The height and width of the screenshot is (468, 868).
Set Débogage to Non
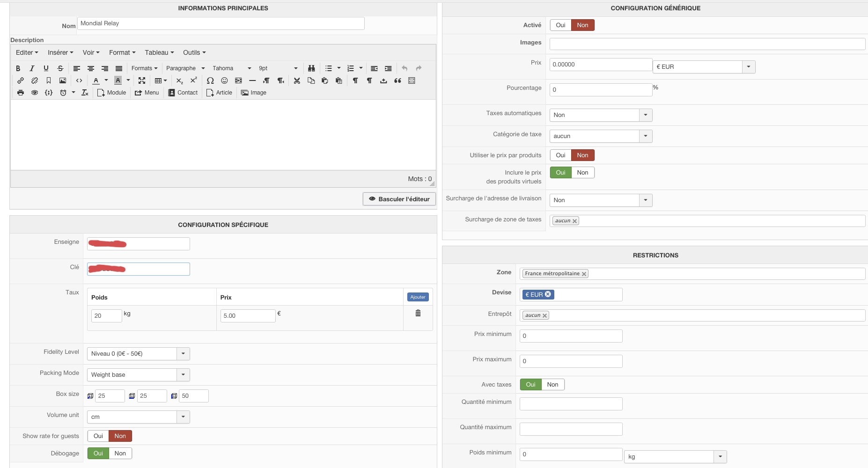120,453
